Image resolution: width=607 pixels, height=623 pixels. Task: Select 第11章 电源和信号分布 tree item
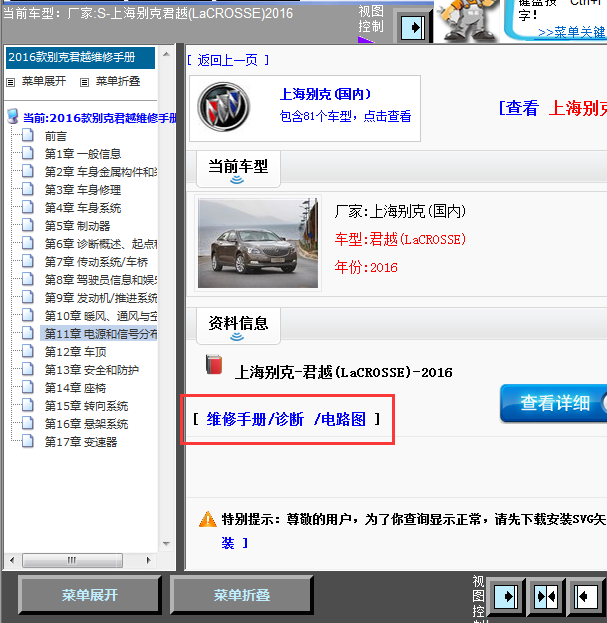point(101,334)
